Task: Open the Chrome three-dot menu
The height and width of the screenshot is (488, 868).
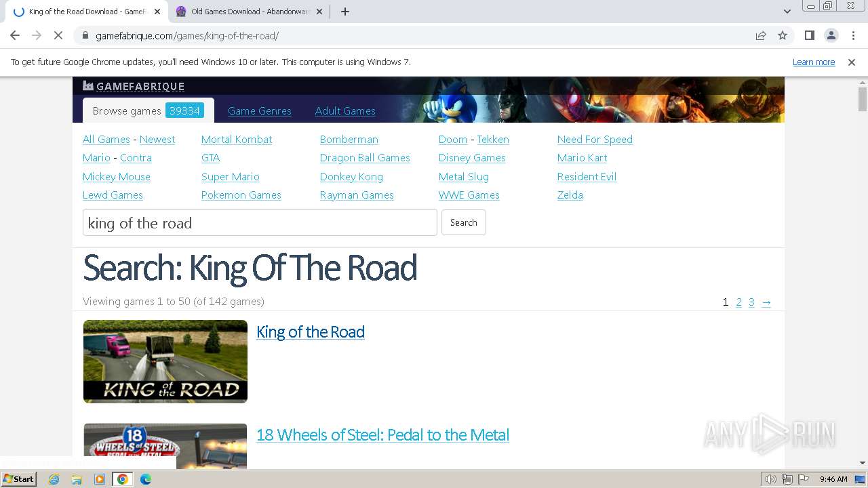Action: pyautogui.click(x=853, y=35)
